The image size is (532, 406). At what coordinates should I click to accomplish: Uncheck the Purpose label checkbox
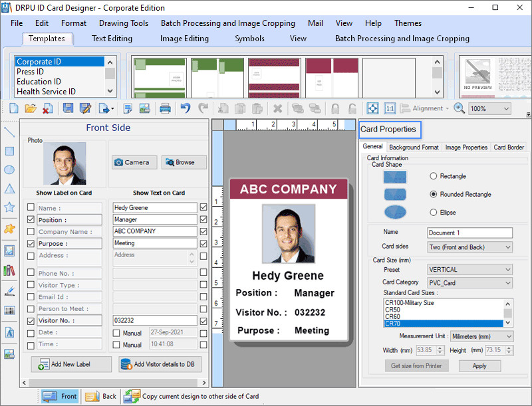pyautogui.click(x=31, y=243)
